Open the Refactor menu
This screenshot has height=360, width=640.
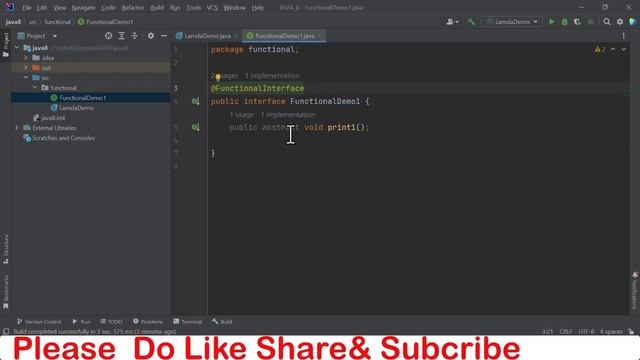pyautogui.click(x=133, y=8)
